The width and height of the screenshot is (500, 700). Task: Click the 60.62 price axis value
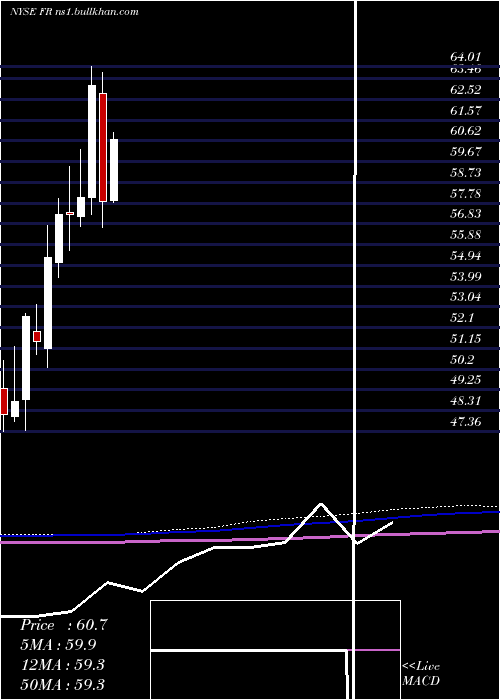pos(466,131)
